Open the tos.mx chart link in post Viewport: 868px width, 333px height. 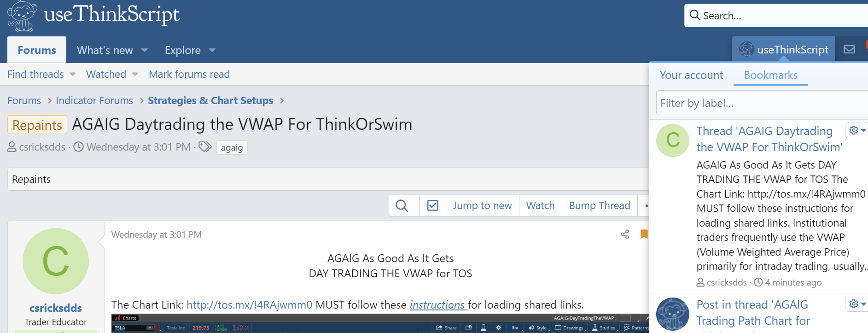click(x=249, y=305)
